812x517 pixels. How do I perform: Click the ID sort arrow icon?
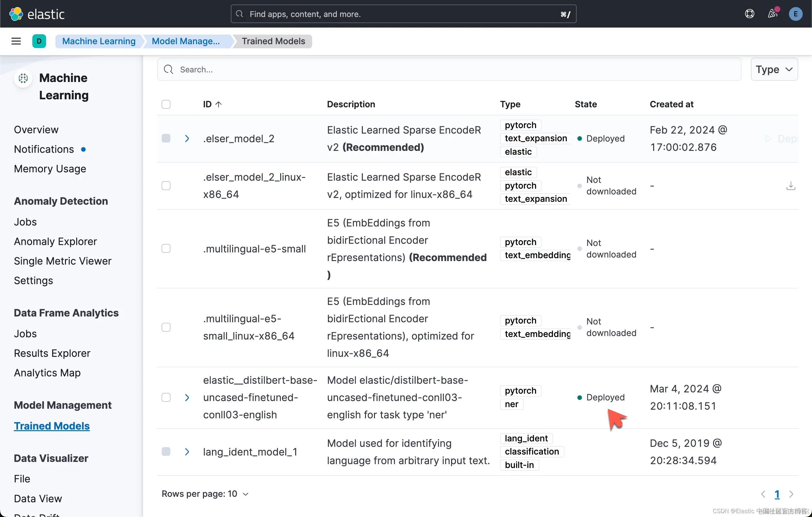point(218,104)
